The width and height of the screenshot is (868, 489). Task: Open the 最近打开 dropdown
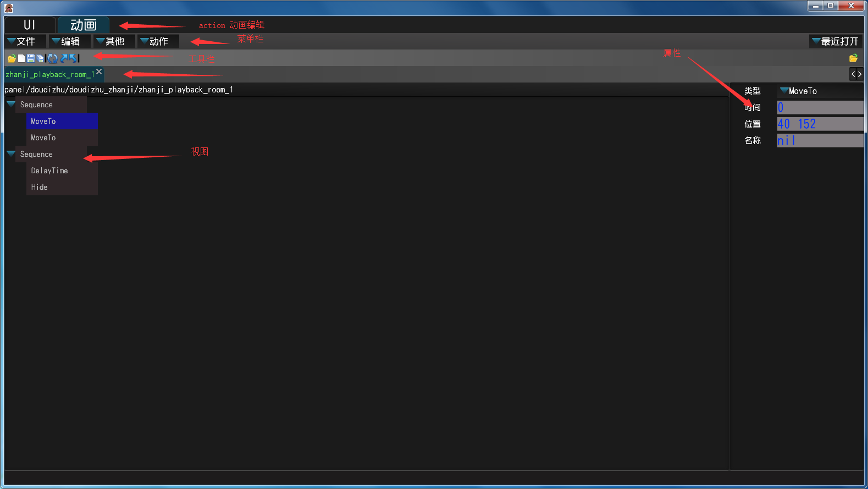pos(836,41)
